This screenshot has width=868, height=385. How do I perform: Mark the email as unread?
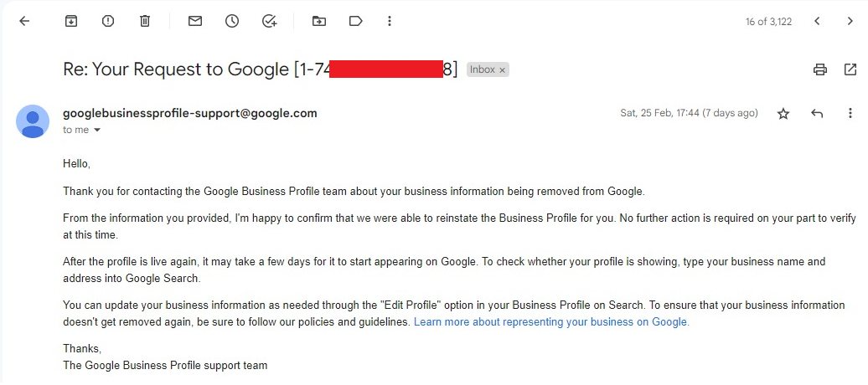(195, 21)
